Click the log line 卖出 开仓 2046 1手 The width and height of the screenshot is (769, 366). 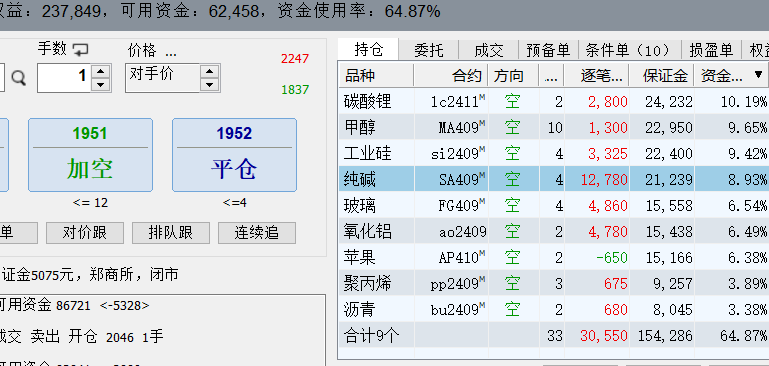click(x=96, y=337)
